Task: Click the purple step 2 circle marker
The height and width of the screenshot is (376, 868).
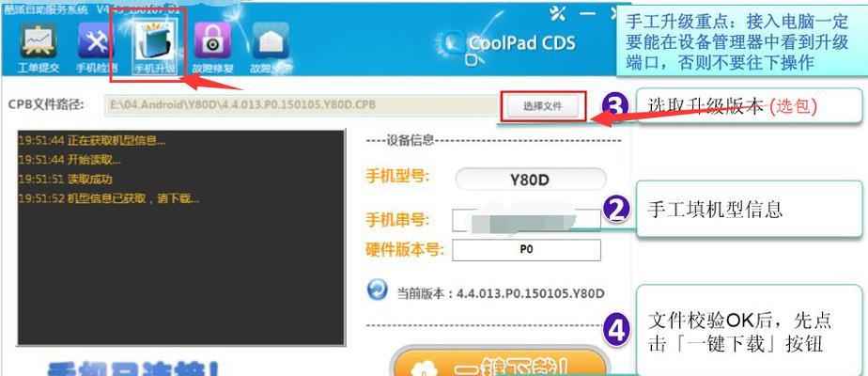Action: (616, 210)
